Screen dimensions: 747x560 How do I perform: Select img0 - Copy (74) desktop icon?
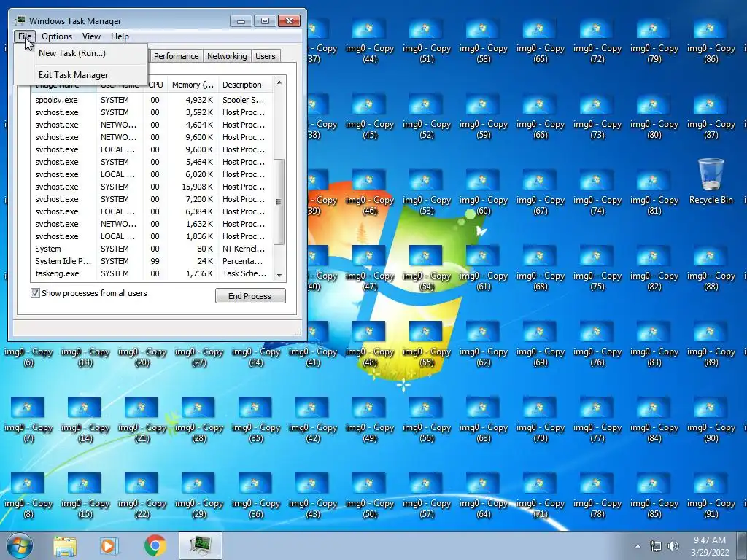(x=597, y=192)
